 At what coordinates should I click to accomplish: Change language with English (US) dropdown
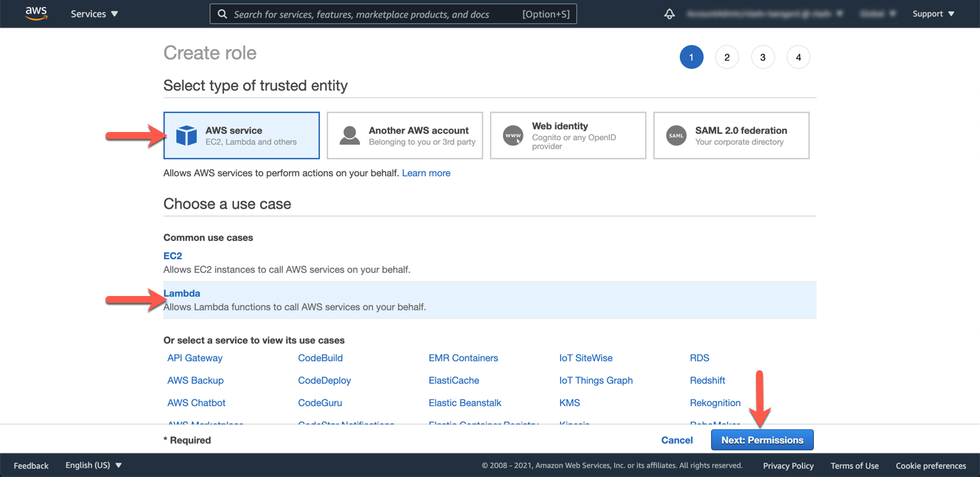(x=93, y=465)
